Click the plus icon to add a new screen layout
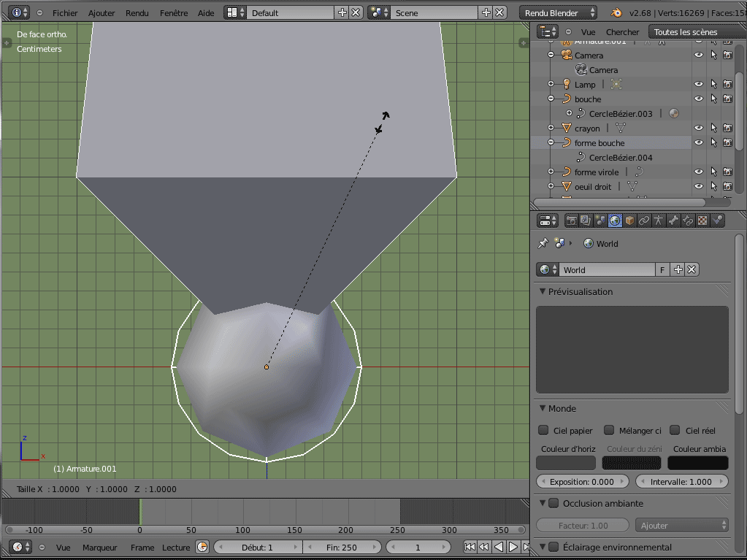Screen dimensions: 747x560 342,13
